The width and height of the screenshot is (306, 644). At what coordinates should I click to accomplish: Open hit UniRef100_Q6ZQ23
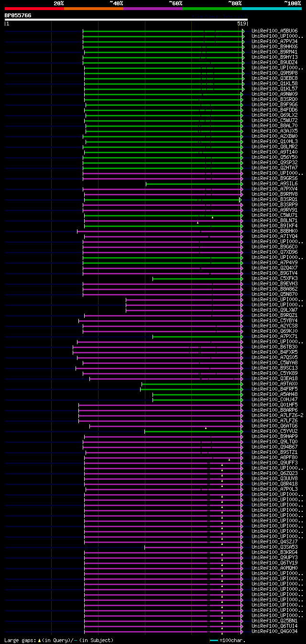[x=274, y=473]
